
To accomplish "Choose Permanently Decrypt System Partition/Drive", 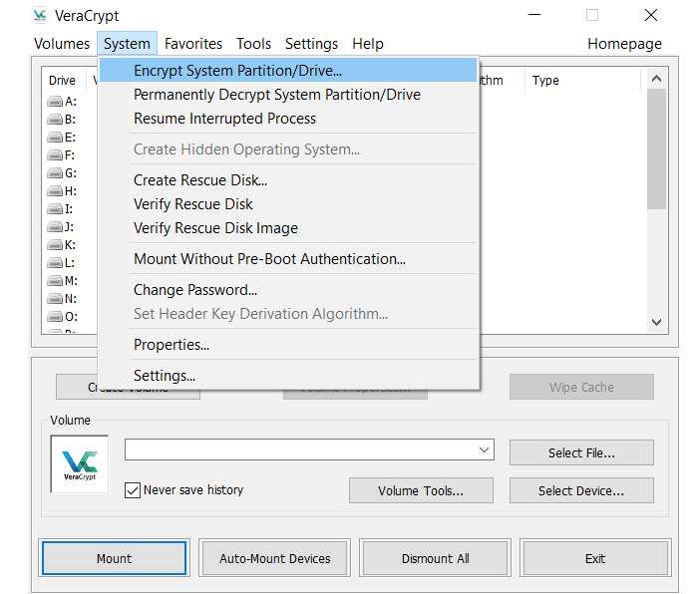I will point(288,95).
